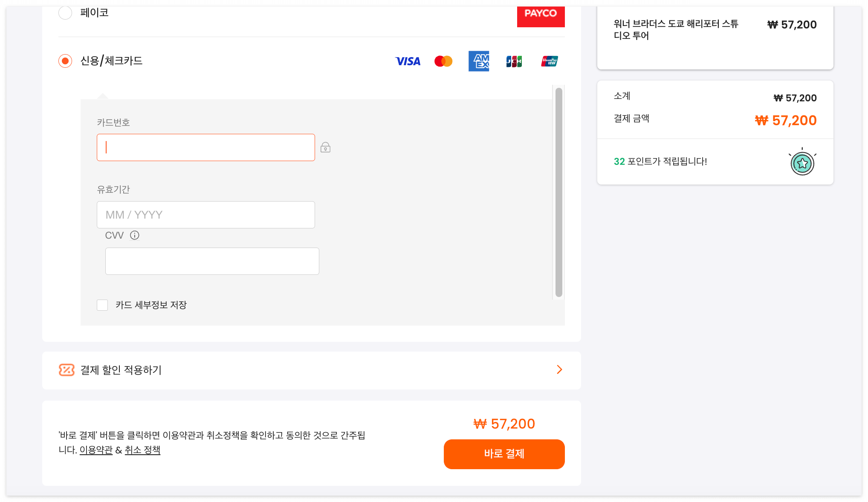
Task: Select the 신용/체크카드 payment option
Action: pyautogui.click(x=65, y=61)
